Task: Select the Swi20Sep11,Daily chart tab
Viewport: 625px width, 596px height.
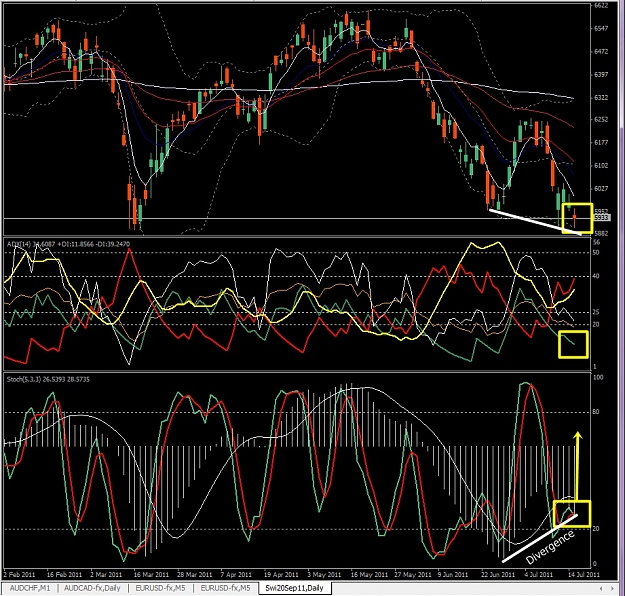Action: click(294, 588)
